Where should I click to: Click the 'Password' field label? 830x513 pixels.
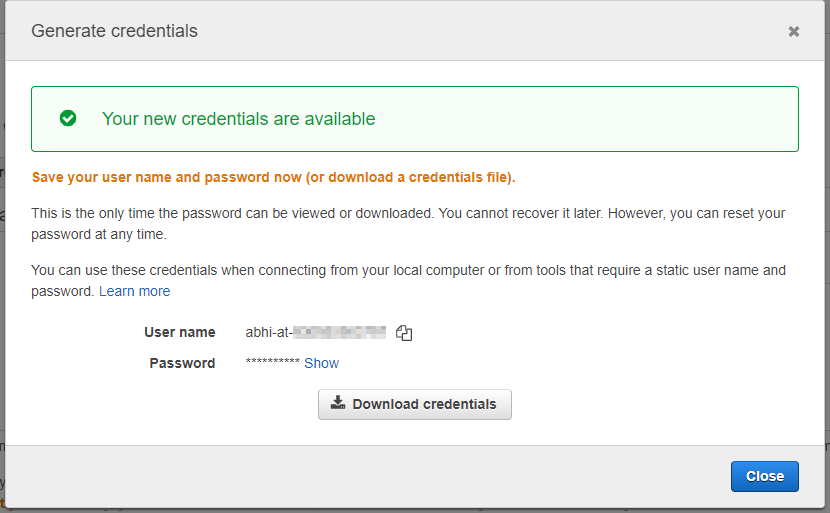(182, 363)
